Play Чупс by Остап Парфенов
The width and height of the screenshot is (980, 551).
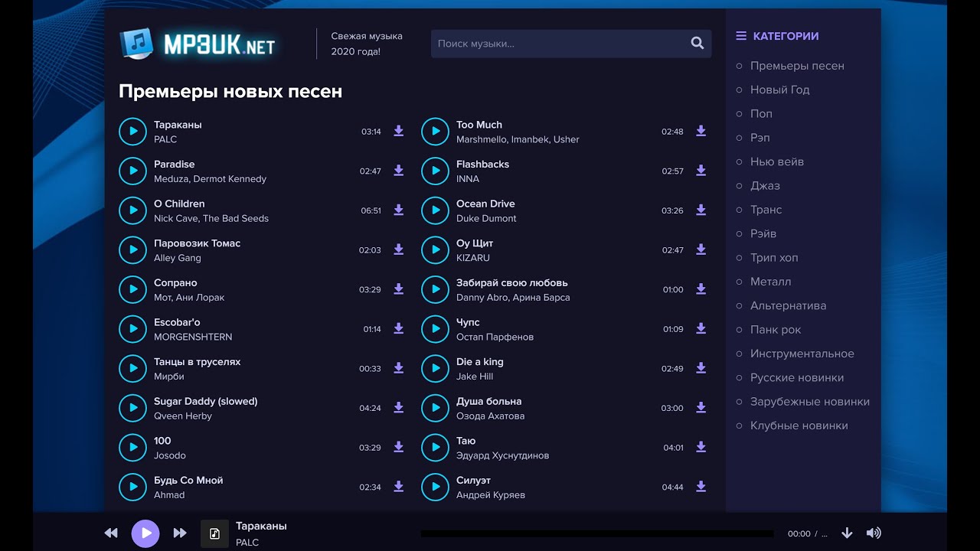[435, 329]
